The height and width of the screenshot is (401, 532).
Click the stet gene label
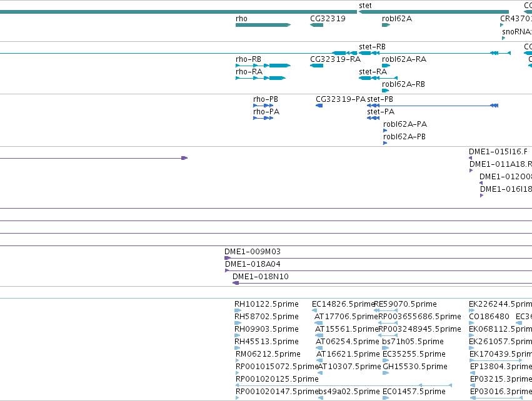366,6
